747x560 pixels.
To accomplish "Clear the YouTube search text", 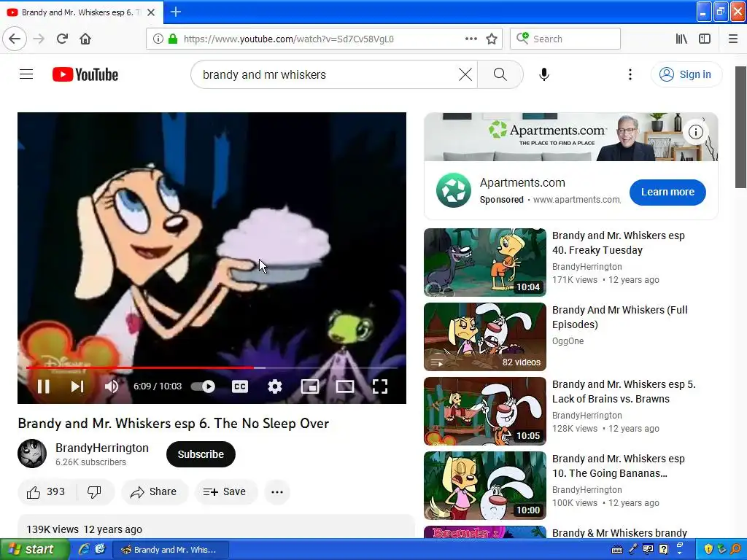I will coord(465,74).
